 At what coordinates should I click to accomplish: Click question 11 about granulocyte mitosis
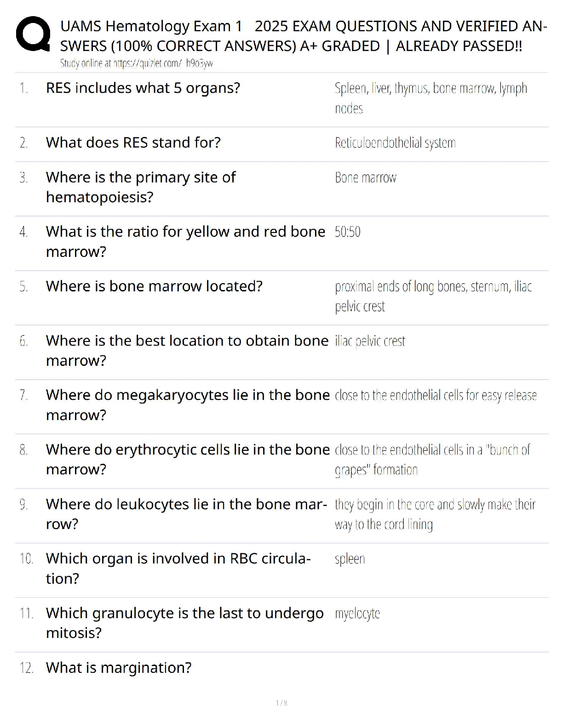185,623
